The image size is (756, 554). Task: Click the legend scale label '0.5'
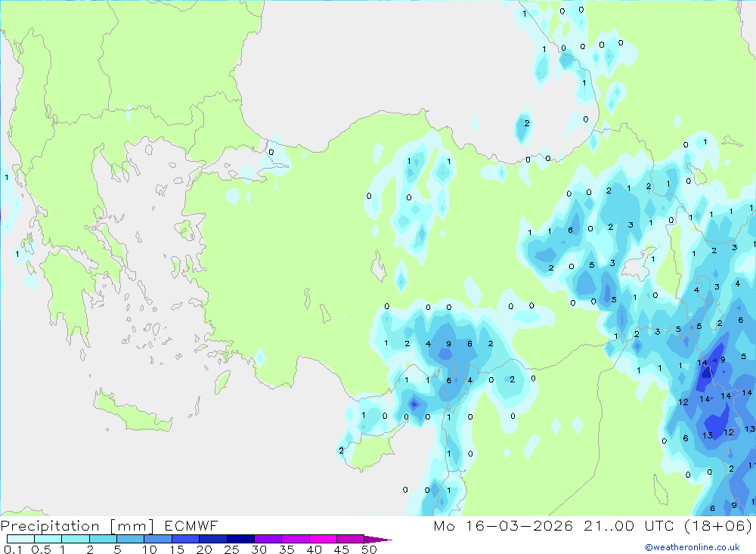tap(41, 549)
